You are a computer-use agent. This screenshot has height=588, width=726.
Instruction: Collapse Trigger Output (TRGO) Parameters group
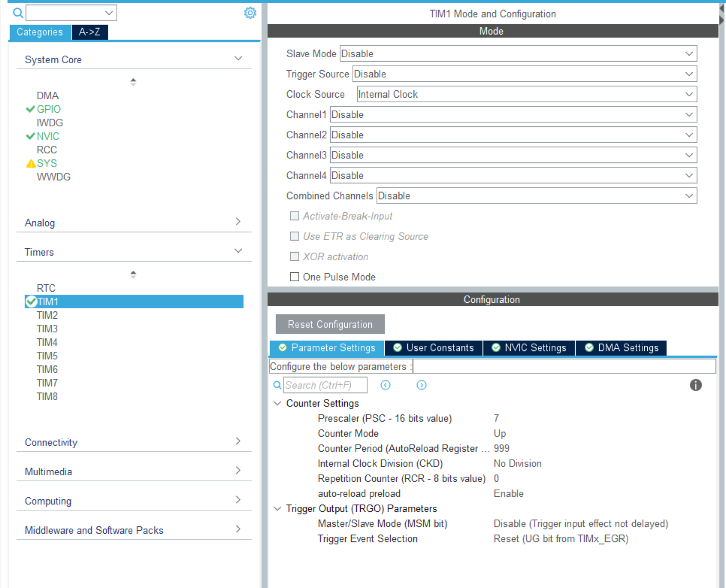point(277,509)
